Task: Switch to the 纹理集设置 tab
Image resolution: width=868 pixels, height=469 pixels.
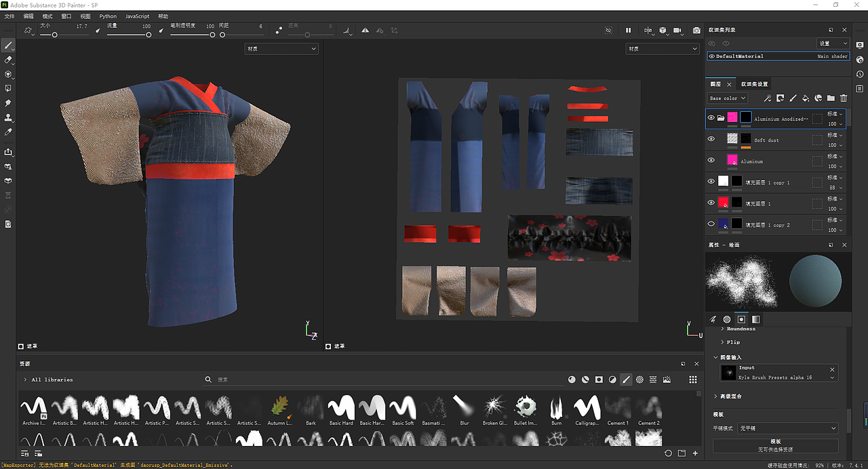Action: click(x=755, y=83)
